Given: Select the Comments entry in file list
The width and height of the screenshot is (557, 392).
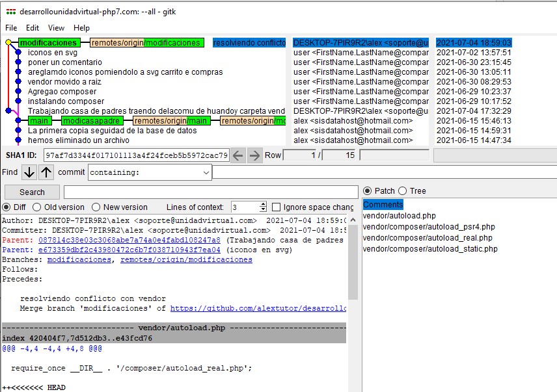Looking at the screenshot, I should pyautogui.click(x=383, y=205).
